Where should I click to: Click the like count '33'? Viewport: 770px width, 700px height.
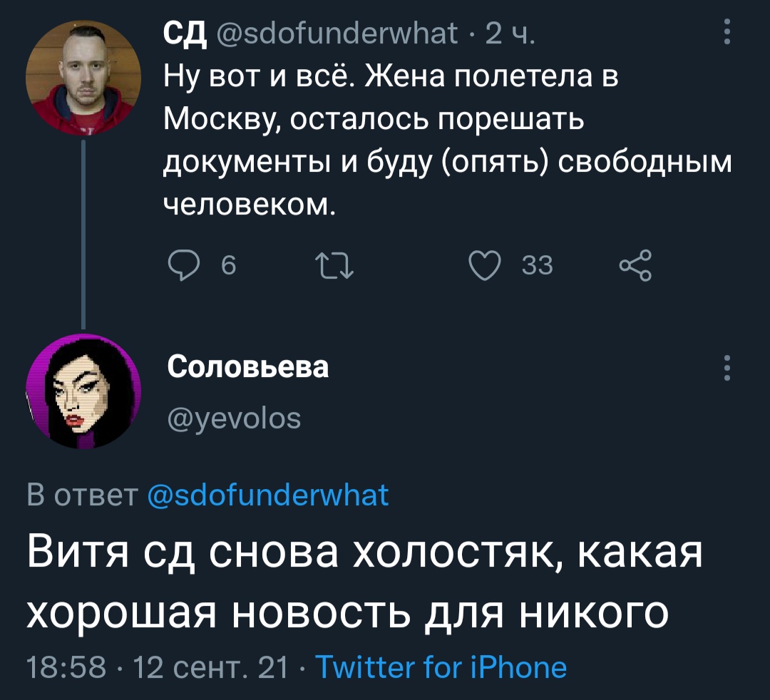(x=537, y=265)
